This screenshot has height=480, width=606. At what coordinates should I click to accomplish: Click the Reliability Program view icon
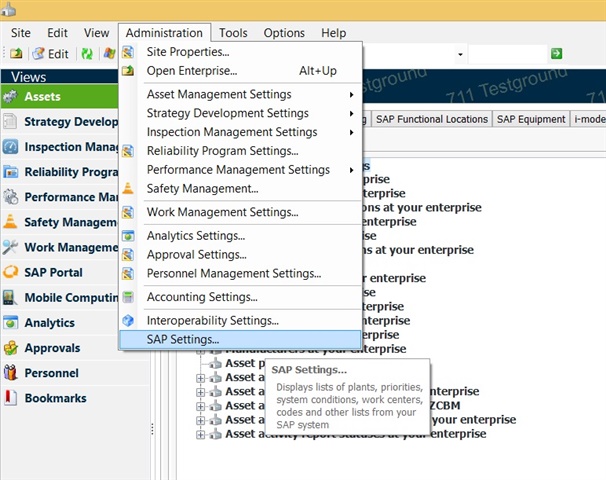click(x=10, y=172)
